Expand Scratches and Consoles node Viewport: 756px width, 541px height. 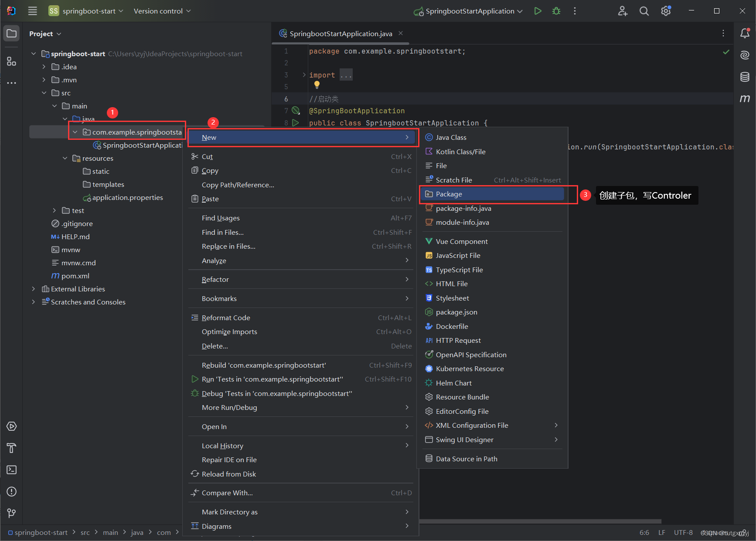[x=33, y=302]
